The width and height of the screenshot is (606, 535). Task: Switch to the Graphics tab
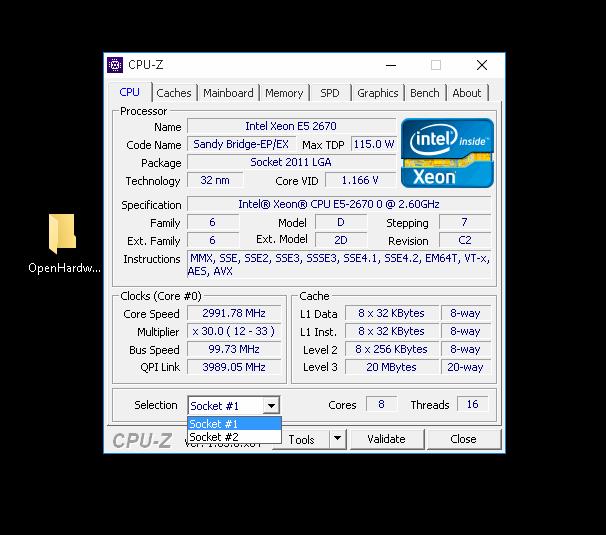[x=378, y=93]
